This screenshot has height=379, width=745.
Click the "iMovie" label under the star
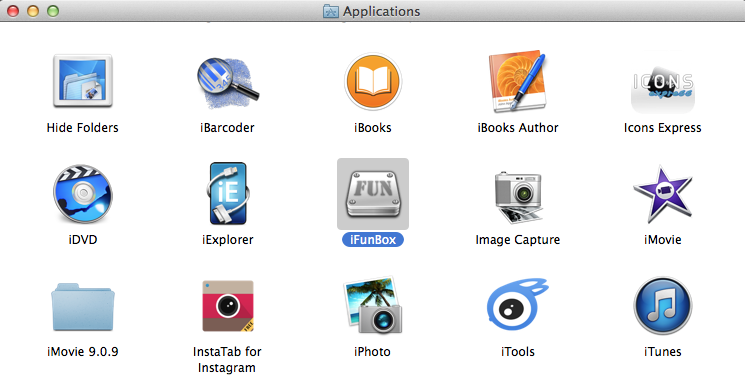[x=663, y=240]
